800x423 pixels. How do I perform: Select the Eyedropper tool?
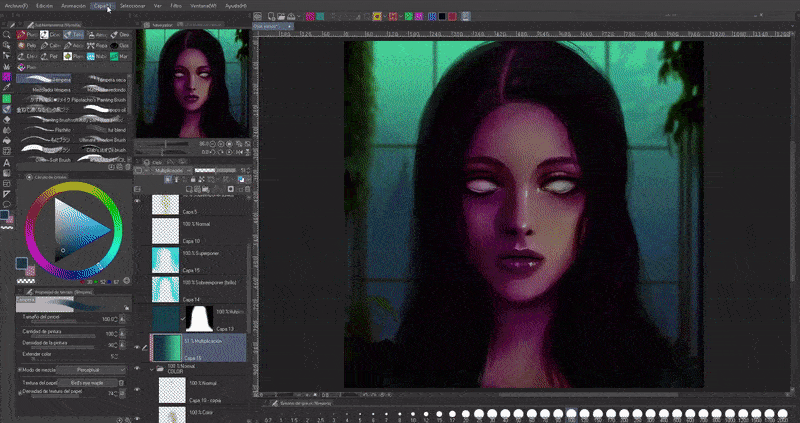(x=7, y=87)
